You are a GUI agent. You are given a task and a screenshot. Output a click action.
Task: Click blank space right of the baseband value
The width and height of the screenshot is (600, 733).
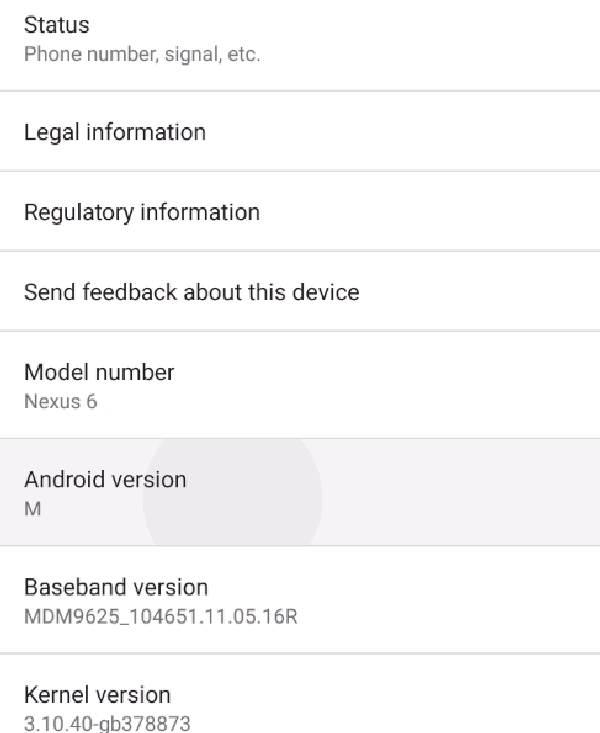(x=448, y=617)
